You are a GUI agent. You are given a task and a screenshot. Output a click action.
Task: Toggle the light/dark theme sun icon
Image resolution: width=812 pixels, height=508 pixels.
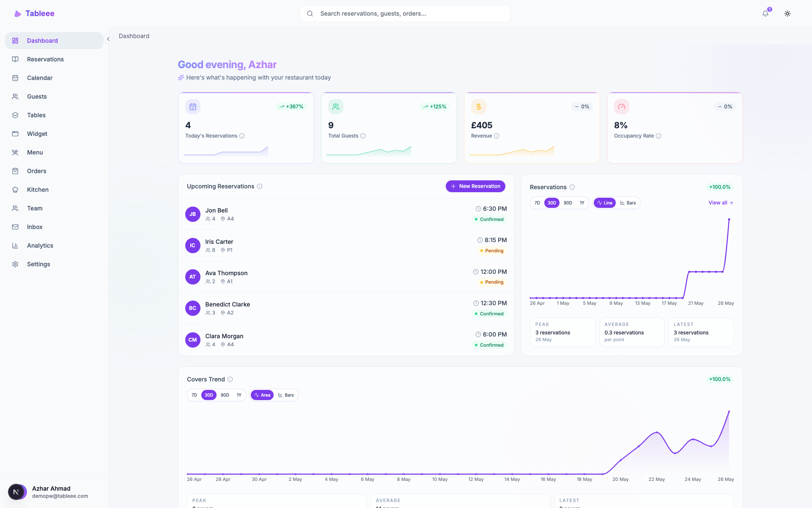(787, 14)
